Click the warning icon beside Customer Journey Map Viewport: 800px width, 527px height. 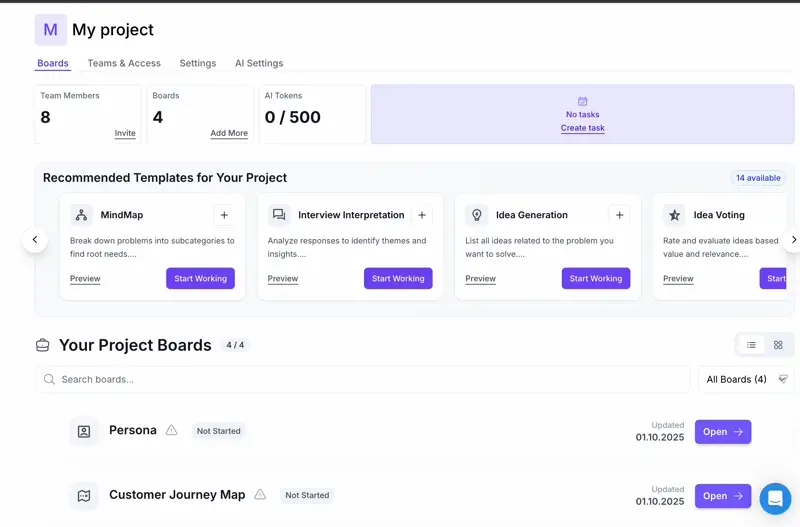pos(260,494)
